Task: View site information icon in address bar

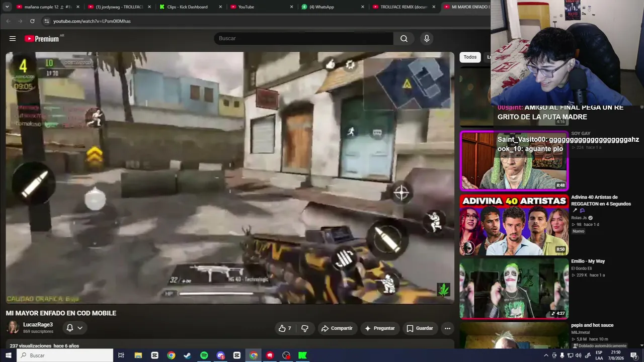Action: coord(47,21)
